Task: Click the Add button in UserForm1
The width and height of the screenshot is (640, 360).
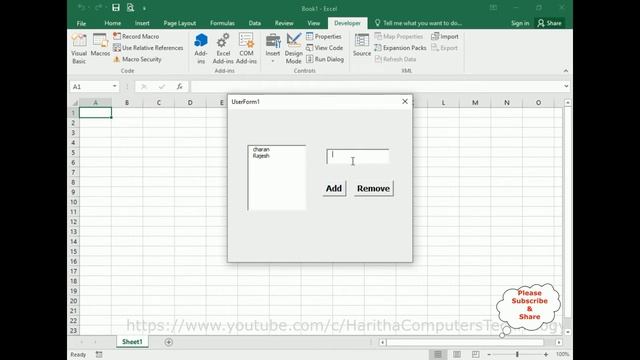Action: pos(334,188)
